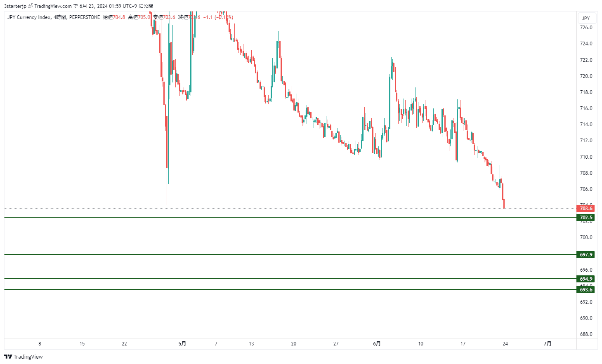Click price axis label 696.0

pos(586,270)
